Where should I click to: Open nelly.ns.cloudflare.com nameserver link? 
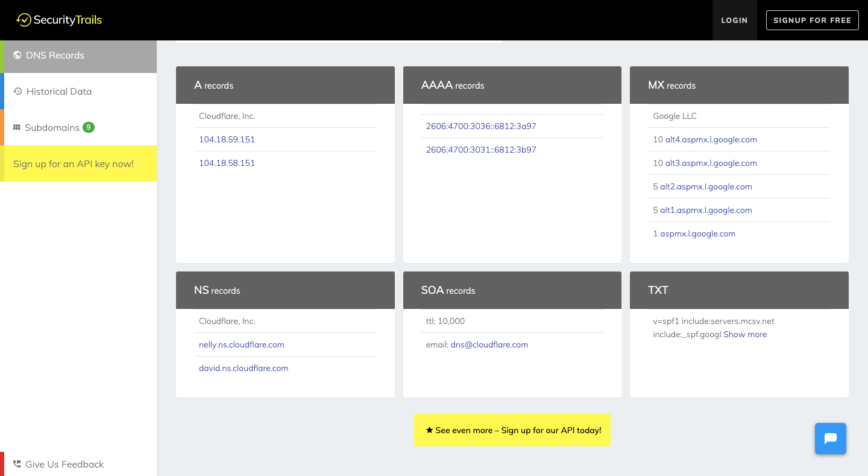[x=242, y=344]
